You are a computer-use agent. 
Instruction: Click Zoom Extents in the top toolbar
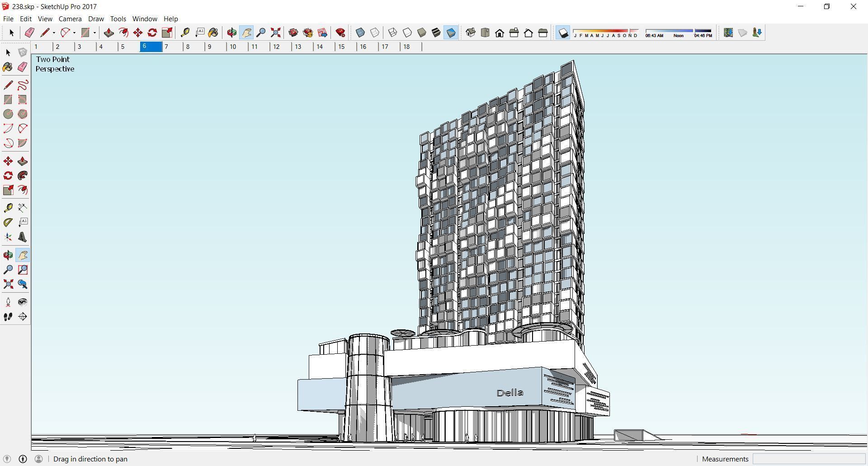coord(275,33)
